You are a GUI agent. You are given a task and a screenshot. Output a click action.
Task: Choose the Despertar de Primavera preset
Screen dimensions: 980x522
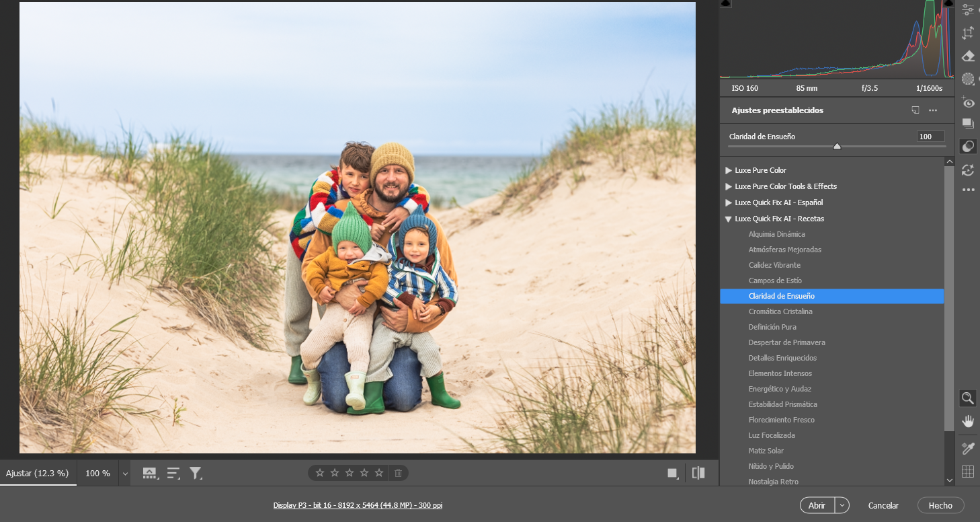pos(786,342)
